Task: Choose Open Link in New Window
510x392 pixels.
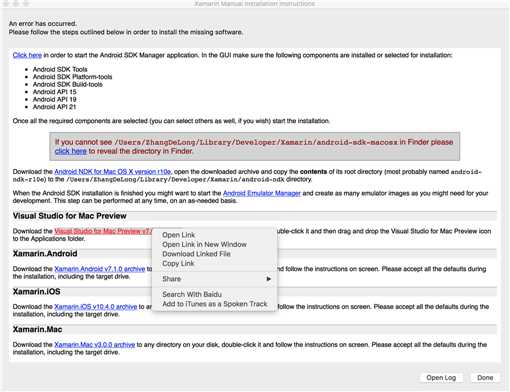Action: click(214, 244)
